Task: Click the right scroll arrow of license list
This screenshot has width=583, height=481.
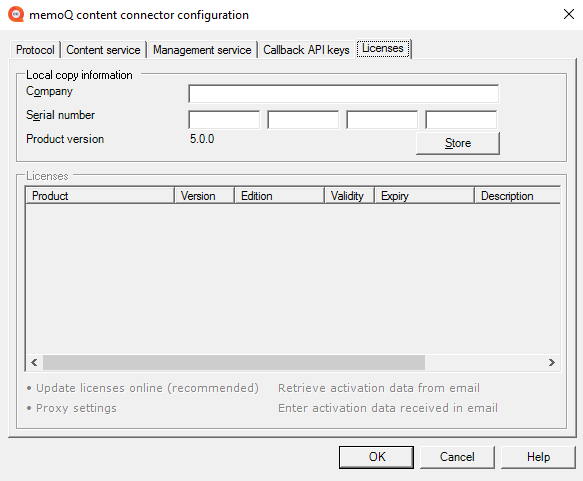Action: (x=552, y=362)
